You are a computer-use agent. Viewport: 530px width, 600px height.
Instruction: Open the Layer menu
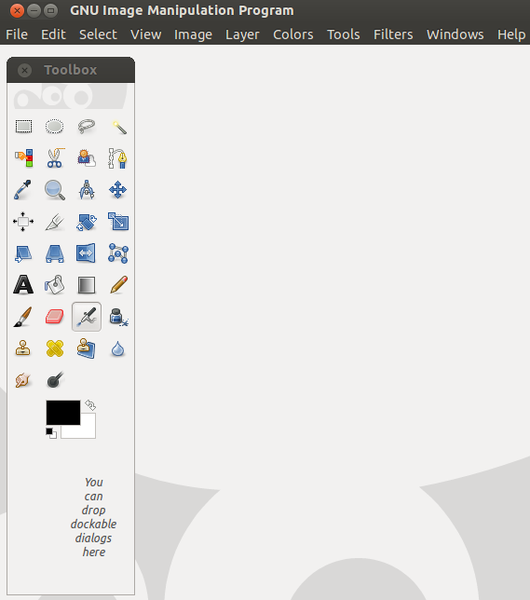[x=242, y=35]
